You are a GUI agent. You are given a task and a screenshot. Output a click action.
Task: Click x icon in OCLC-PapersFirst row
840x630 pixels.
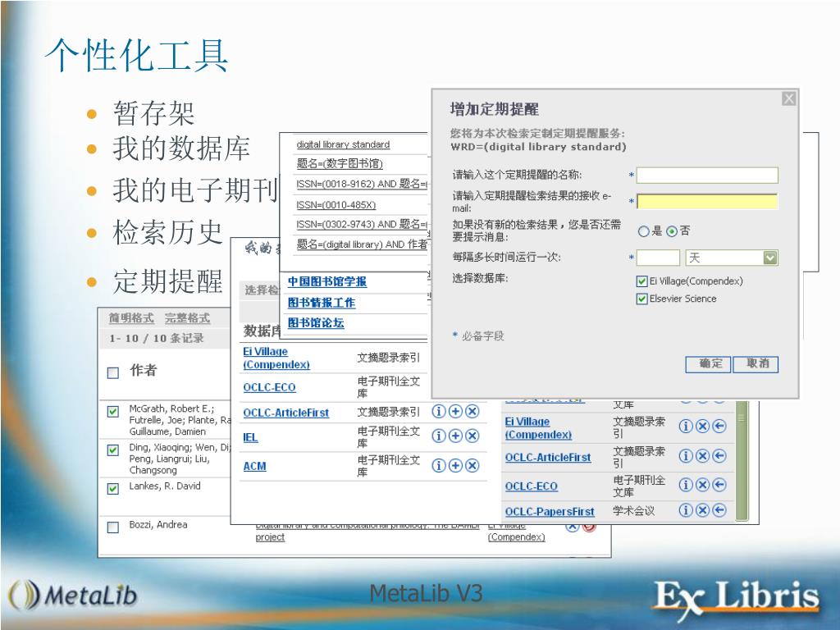point(702,510)
